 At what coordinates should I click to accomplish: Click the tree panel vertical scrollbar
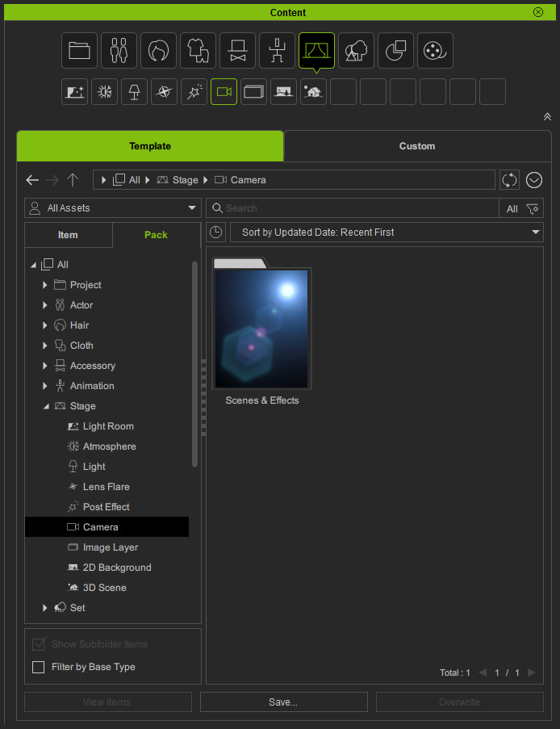(194, 364)
